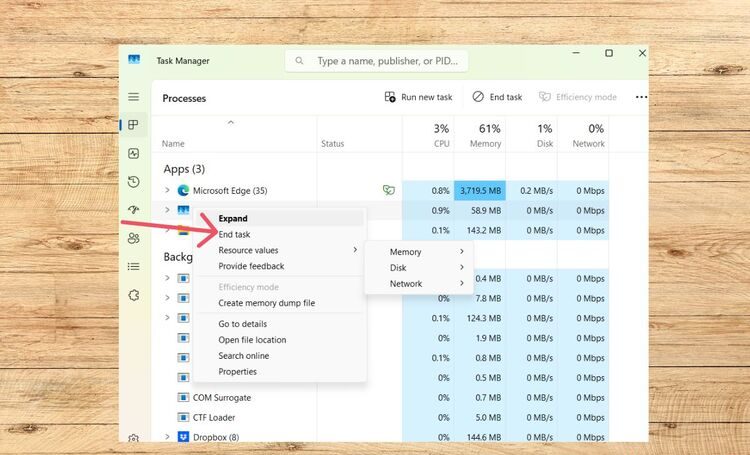Go to Startup apps sidebar icon

(134, 210)
